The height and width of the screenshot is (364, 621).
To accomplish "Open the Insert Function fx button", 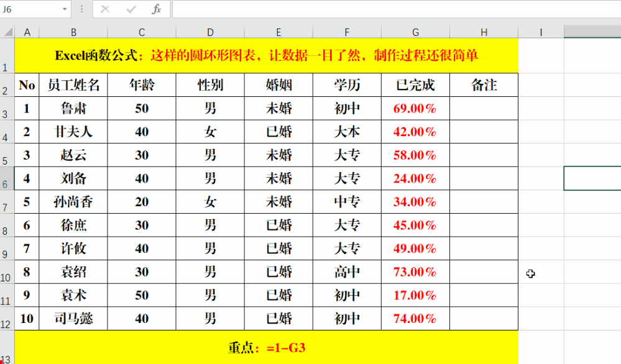I will pos(157,9).
